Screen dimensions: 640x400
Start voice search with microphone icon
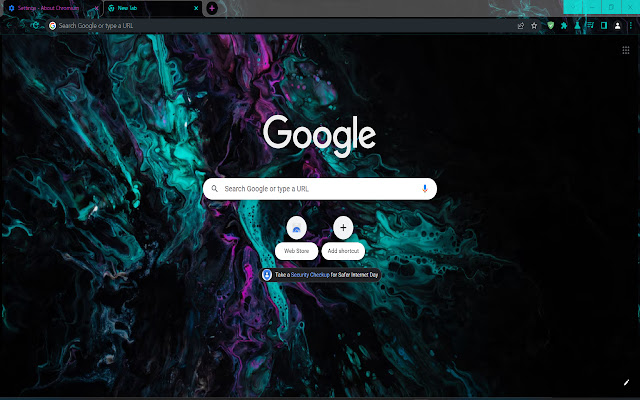pos(424,189)
